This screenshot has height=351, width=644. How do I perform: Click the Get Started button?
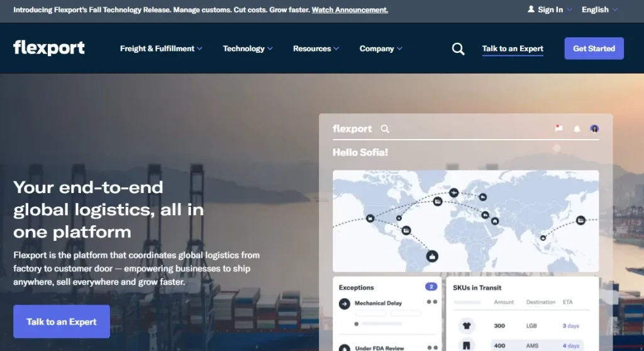594,48
